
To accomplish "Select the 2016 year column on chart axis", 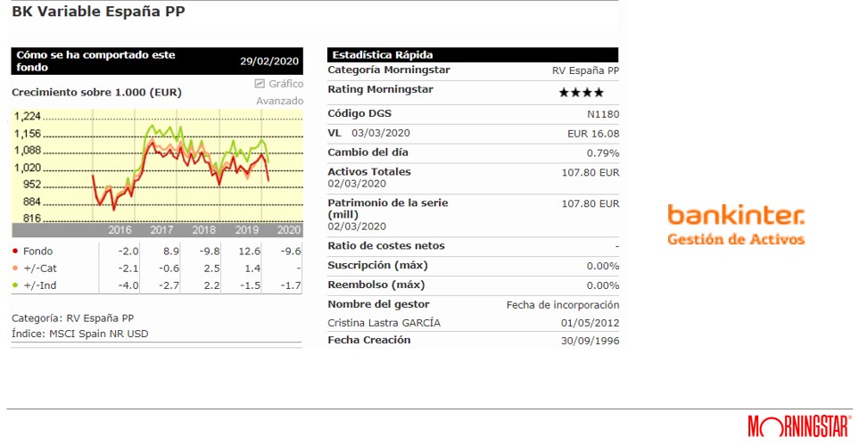I will pos(120,230).
